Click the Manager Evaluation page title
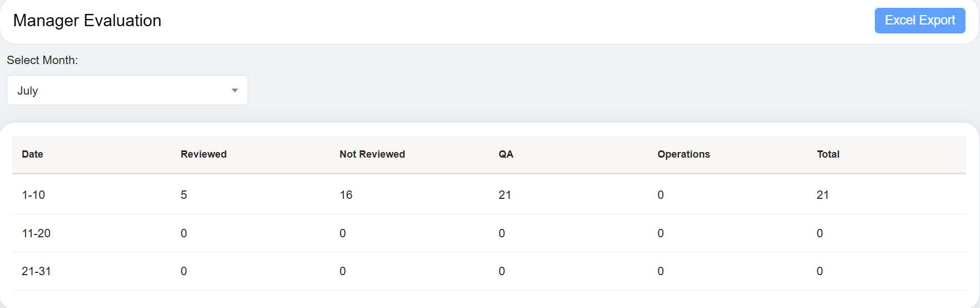The width and height of the screenshot is (980, 308). point(87,21)
